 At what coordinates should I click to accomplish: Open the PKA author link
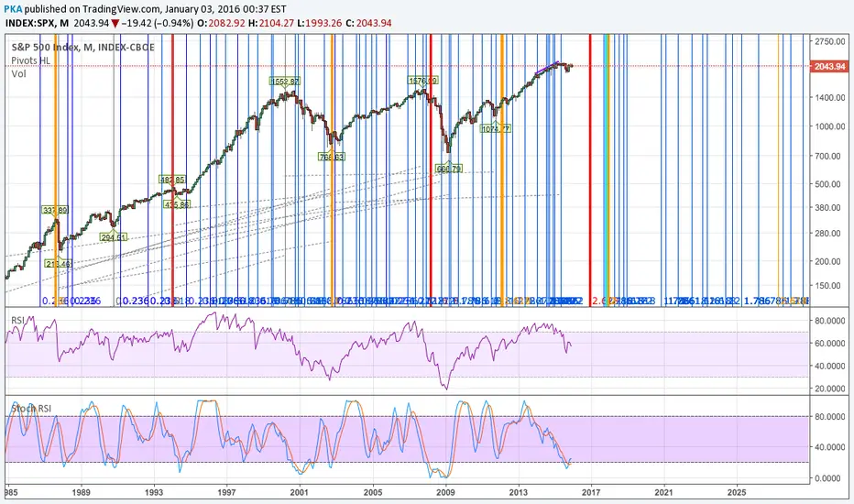click(x=13, y=9)
